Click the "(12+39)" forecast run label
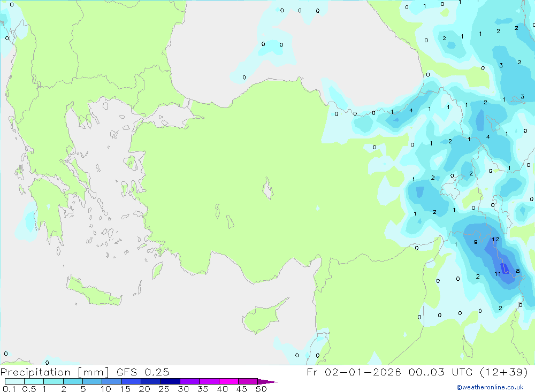The width and height of the screenshot is (535, 392). (x=504, y=372)
